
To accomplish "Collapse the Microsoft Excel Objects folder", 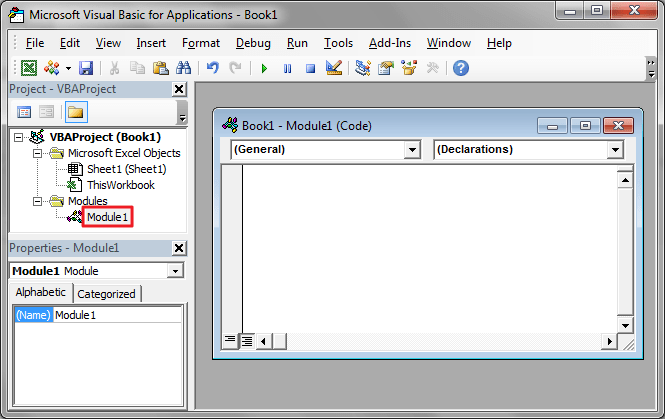I will tap(38, 153).
